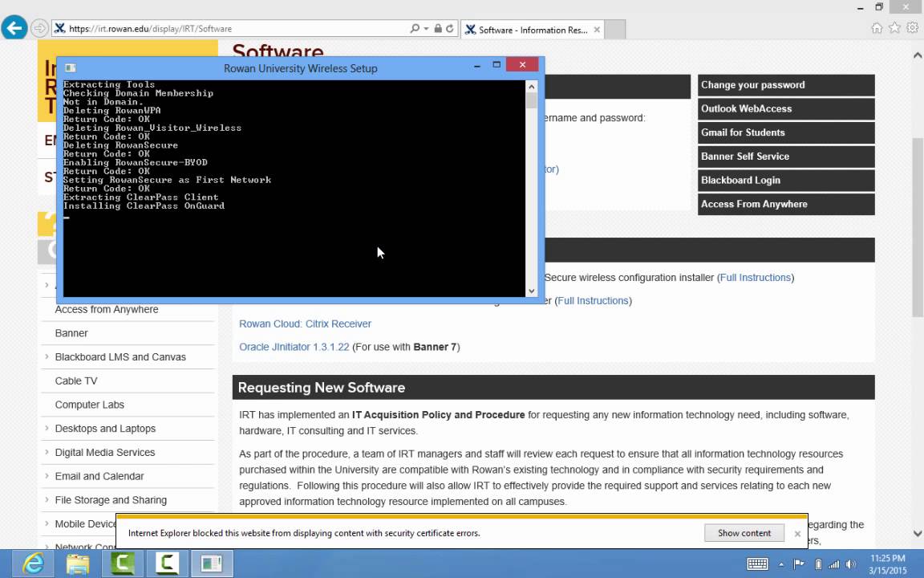Viewport: 924px width, 578px height.
Task: Open Change your password quick link
Action: click(x=786, y=85)
